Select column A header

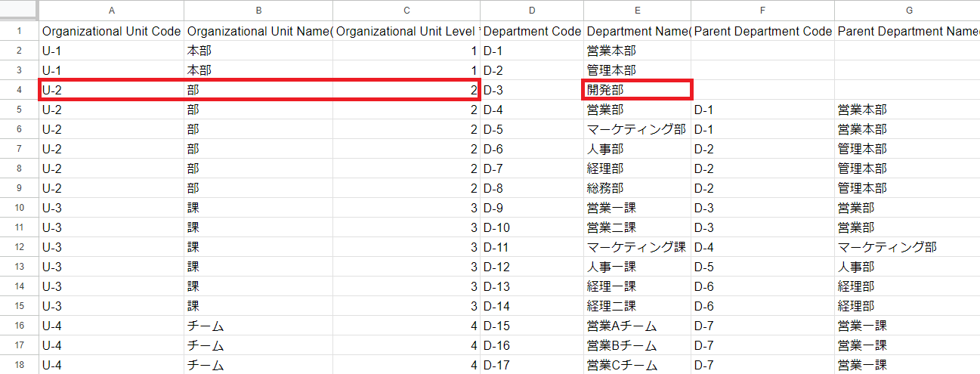point(112,11)
